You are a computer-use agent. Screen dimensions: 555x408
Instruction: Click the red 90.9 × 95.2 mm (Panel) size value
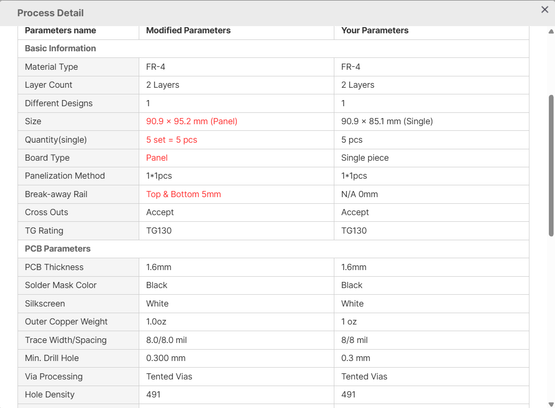pyautogui.click(x=191, y=121)
